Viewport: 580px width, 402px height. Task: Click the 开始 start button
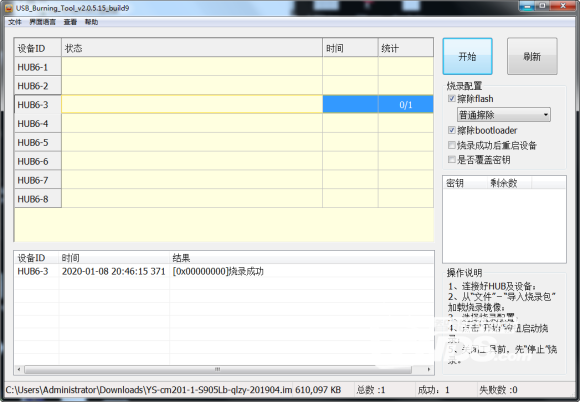(x=467, y=56)
